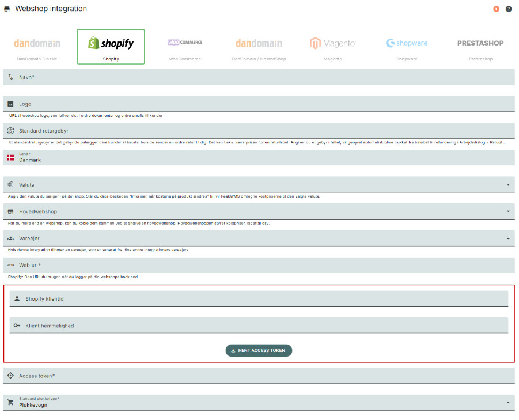Focus the Logo URL field
Screen dimensions: 519x420
coord(259,104)
